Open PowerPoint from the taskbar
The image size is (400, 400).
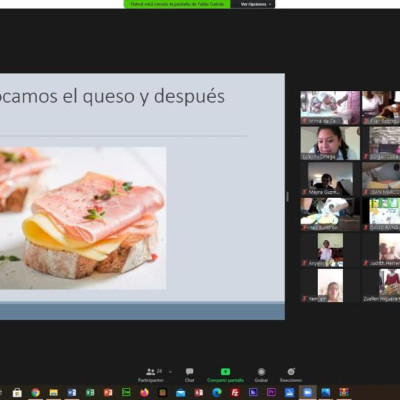pos(108,393)
